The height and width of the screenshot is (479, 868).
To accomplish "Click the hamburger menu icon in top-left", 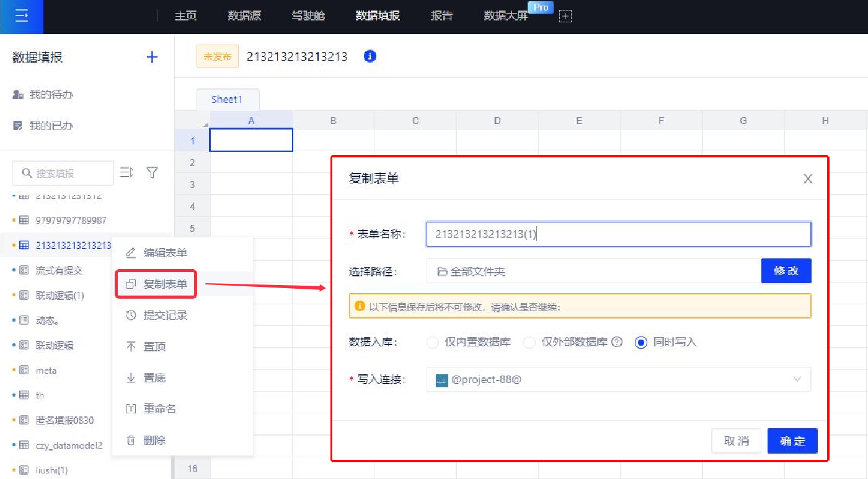I will click(22, 17).
